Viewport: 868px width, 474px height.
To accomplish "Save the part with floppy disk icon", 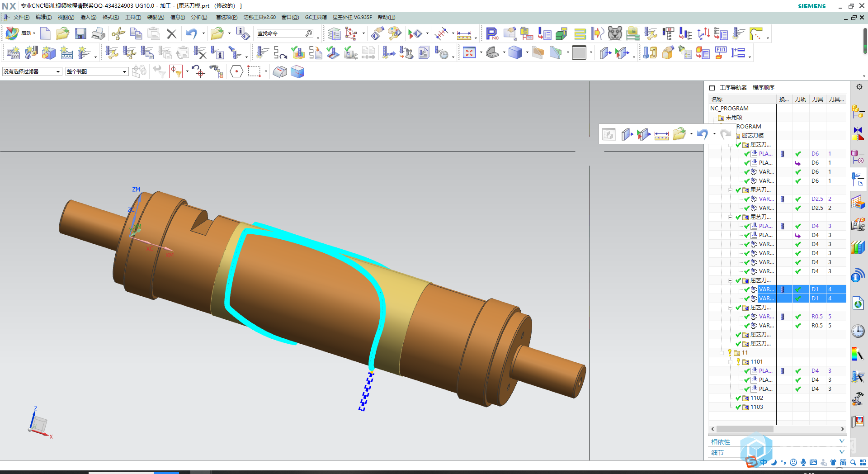I will pos(80,33).
